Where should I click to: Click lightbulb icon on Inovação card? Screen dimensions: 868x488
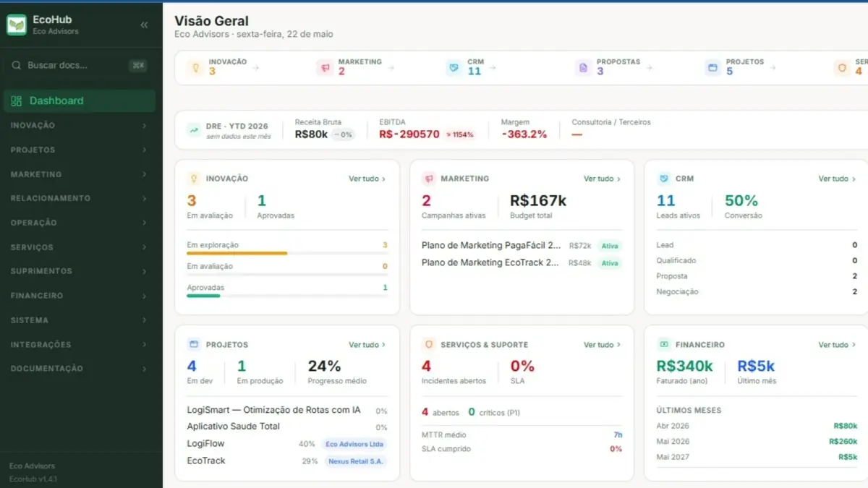(x=193, y=178)
